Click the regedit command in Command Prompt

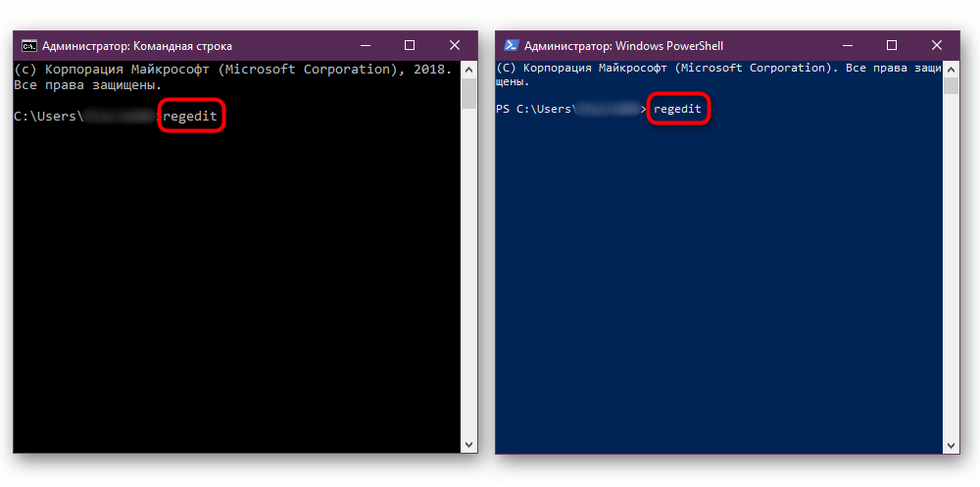pyautogui.click(x=190, y=117)
